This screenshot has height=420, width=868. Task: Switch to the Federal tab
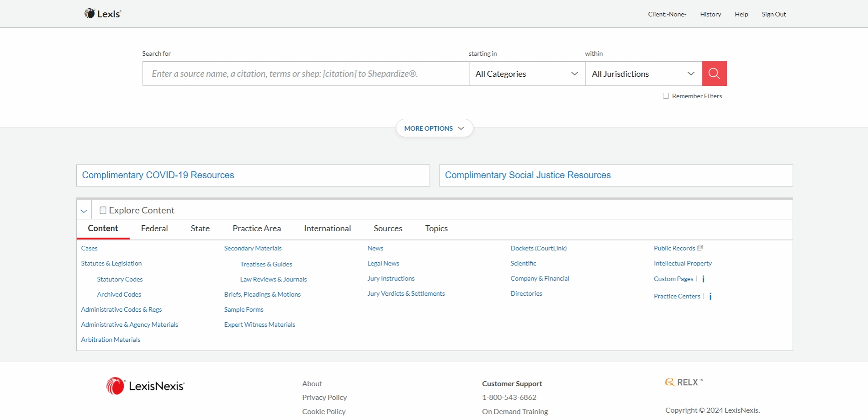pos(154,229)
